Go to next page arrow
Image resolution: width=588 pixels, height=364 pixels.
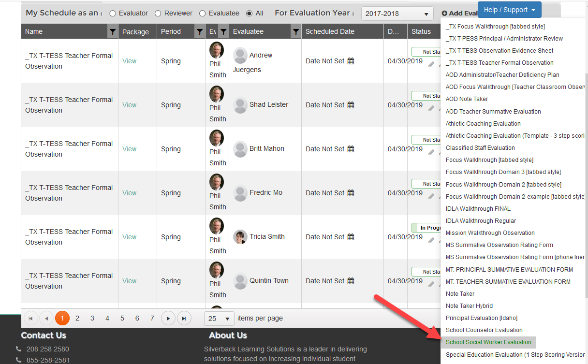point(168,318)
